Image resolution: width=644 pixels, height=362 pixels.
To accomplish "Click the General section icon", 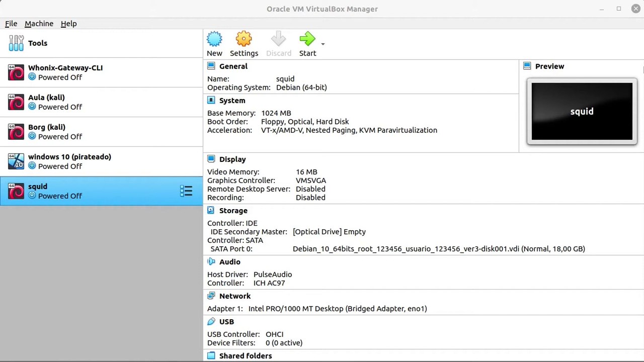I will (x=211, y=66).
